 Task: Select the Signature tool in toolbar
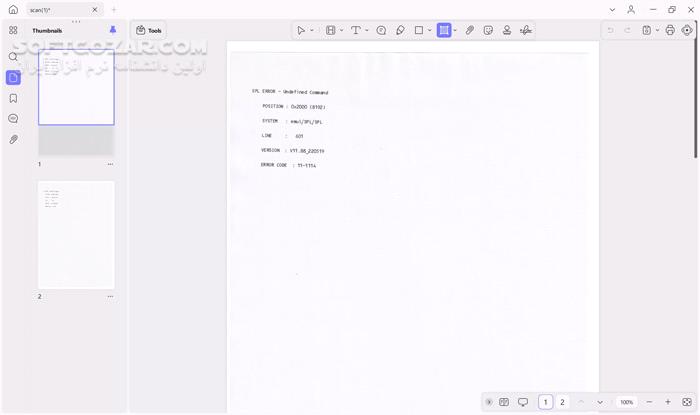point(526,30)
